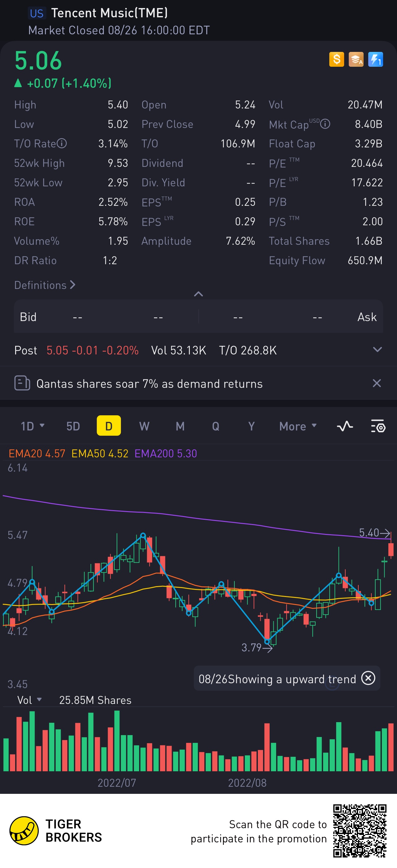Close the upward trend notification
Image resolution: width=397 pixels, height=868 pixels.
click(x=368, y=678)
